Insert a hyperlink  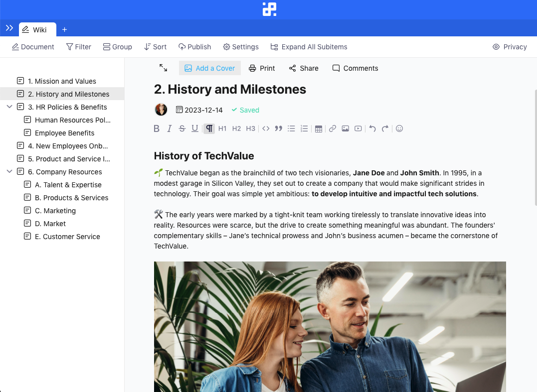[x=333, y=129]
